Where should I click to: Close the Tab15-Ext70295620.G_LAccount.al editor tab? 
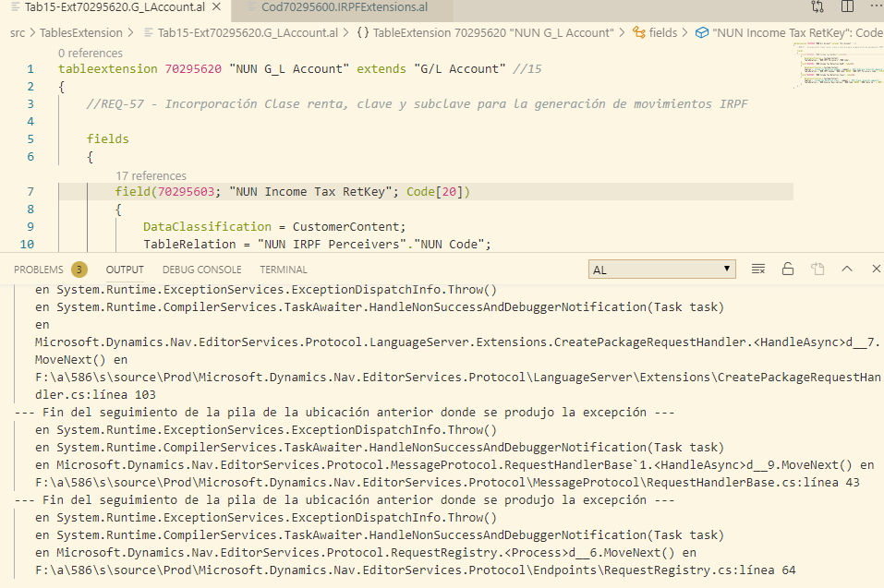pyautogui.click(x=216, y=7)
